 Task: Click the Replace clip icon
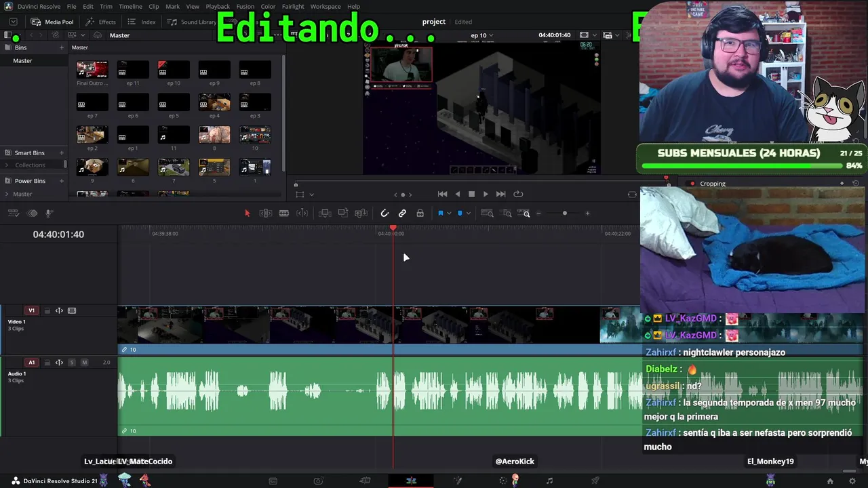[361, 213]
